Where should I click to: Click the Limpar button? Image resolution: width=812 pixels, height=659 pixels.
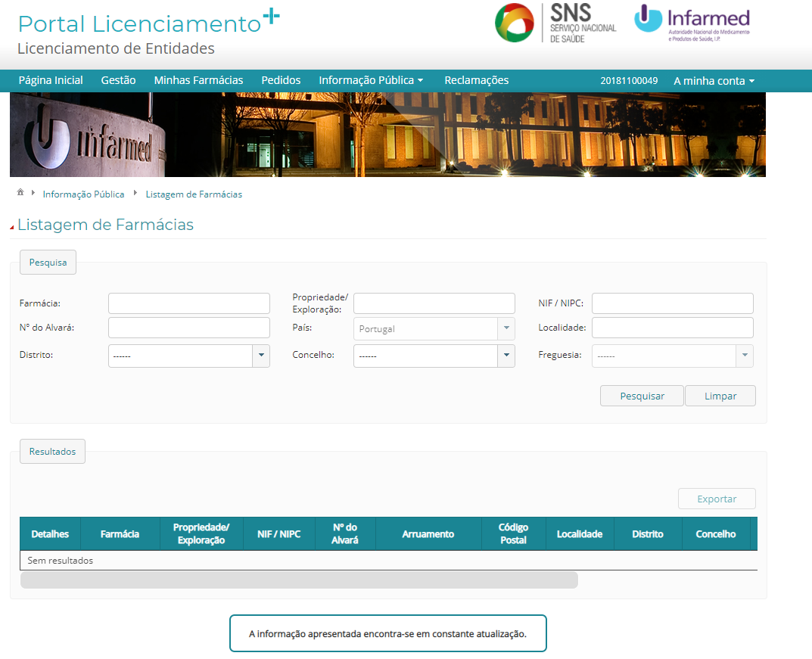(720, 396)
